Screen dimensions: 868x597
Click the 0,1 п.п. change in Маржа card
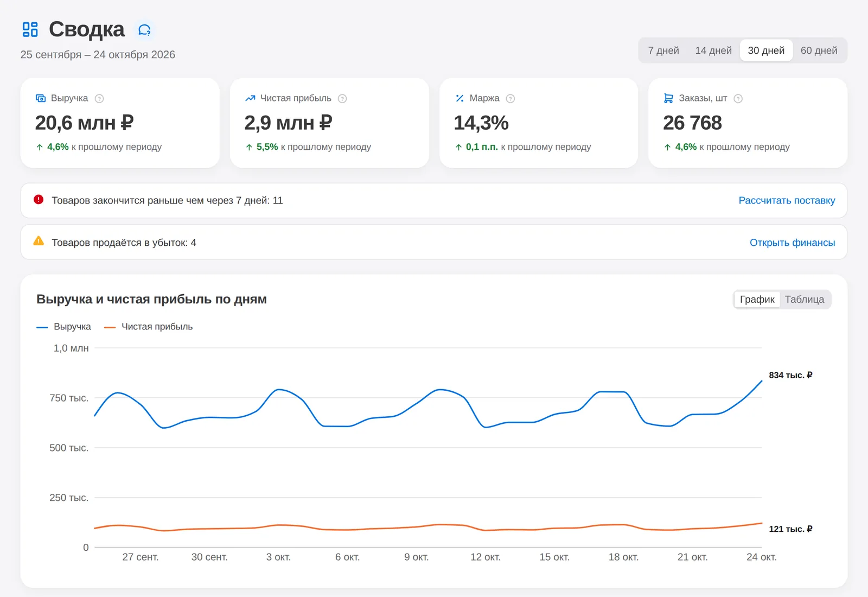pos(482,147)
